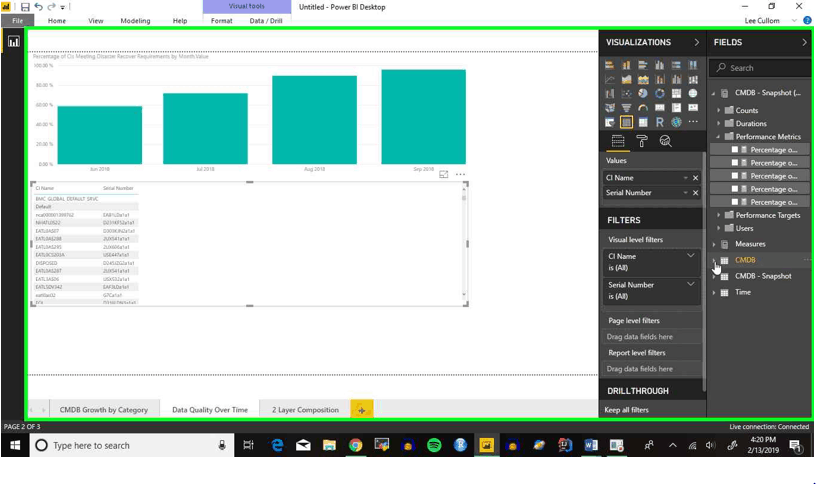The image size is (816, 484).
Task: Select the R script visual
Action: [x=659, y=122]
